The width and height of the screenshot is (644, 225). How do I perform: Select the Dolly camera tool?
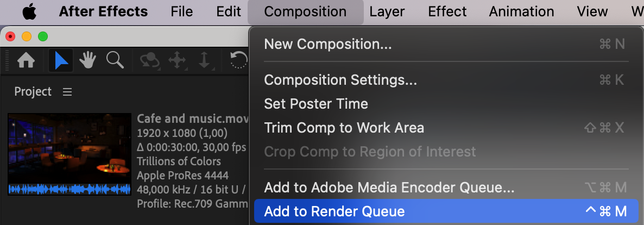click(x=205, y=61)
